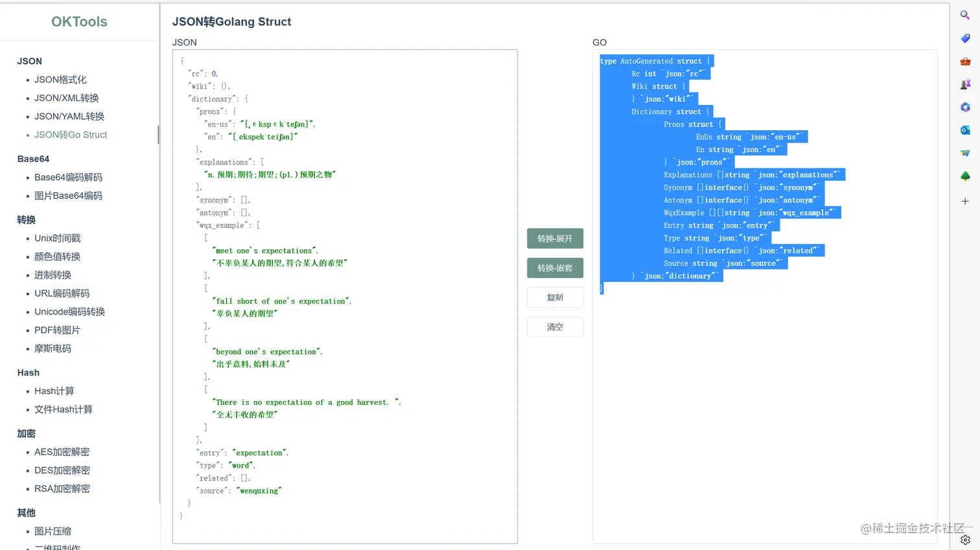980x550 pixels.
Task: Click the 'Prons struct' line
Action: coord(694,124)
